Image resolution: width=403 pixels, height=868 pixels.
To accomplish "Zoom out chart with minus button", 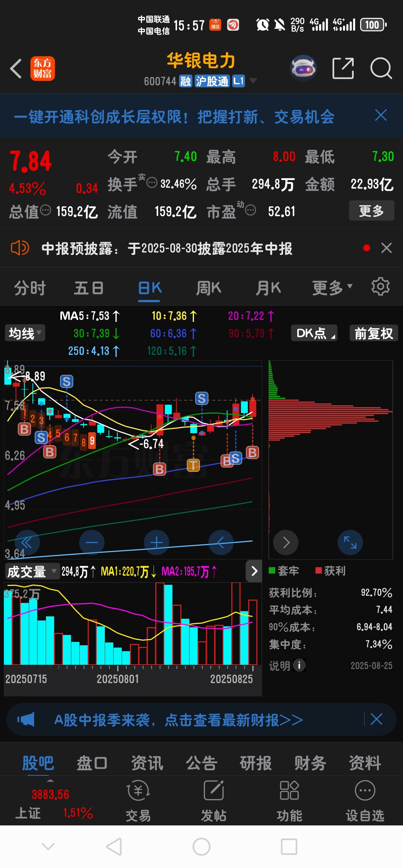I will click(x=92, y=543).
